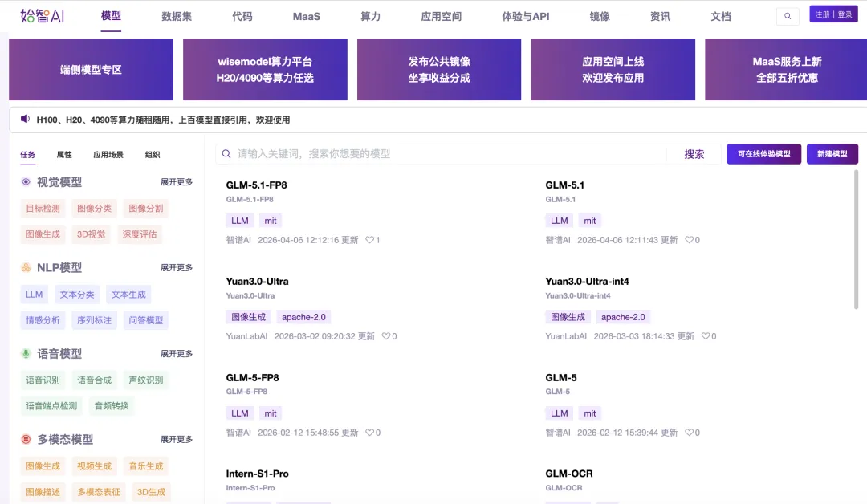Click the model list vertical scrollbar

856,238
